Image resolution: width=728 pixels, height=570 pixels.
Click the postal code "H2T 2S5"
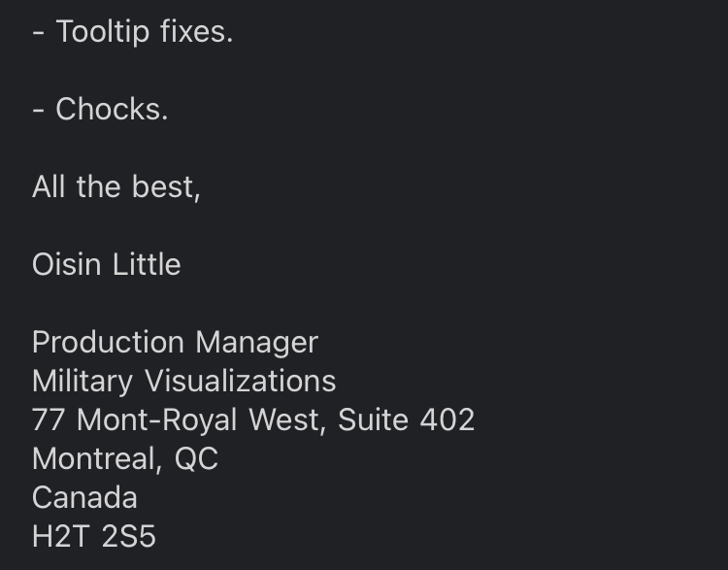coord(94,536)
